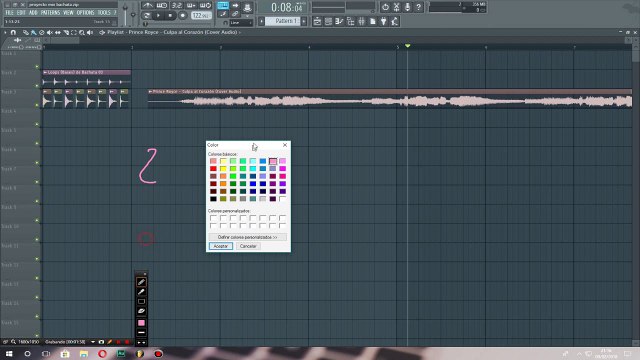Open the plugin picker plug icon
This screenshot has height=360, width=640.
tap(383, 21)
